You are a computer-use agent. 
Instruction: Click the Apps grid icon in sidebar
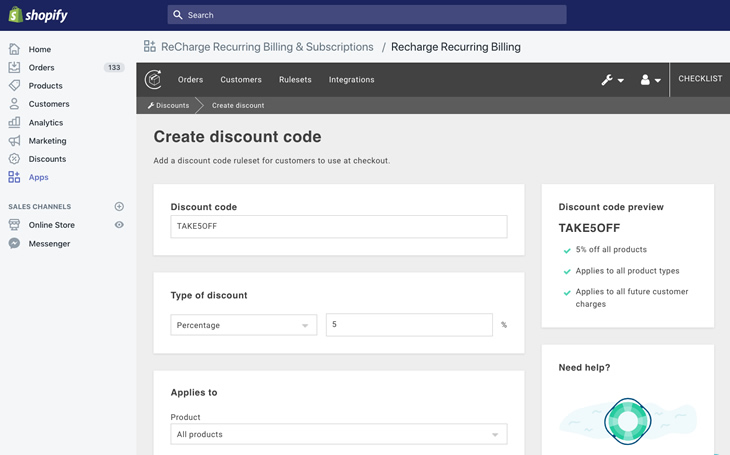(14, 177)
